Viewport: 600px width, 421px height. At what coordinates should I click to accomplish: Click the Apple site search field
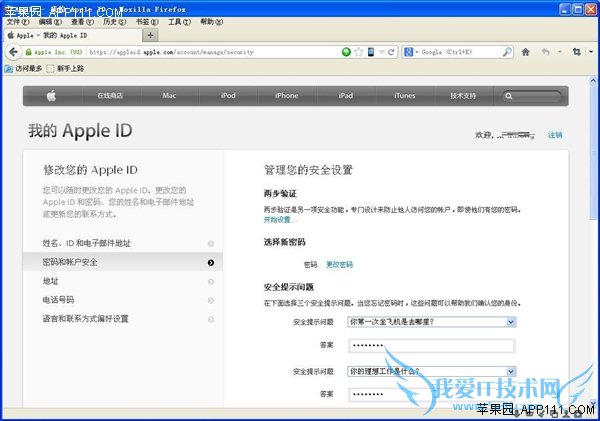pos(536,96)
